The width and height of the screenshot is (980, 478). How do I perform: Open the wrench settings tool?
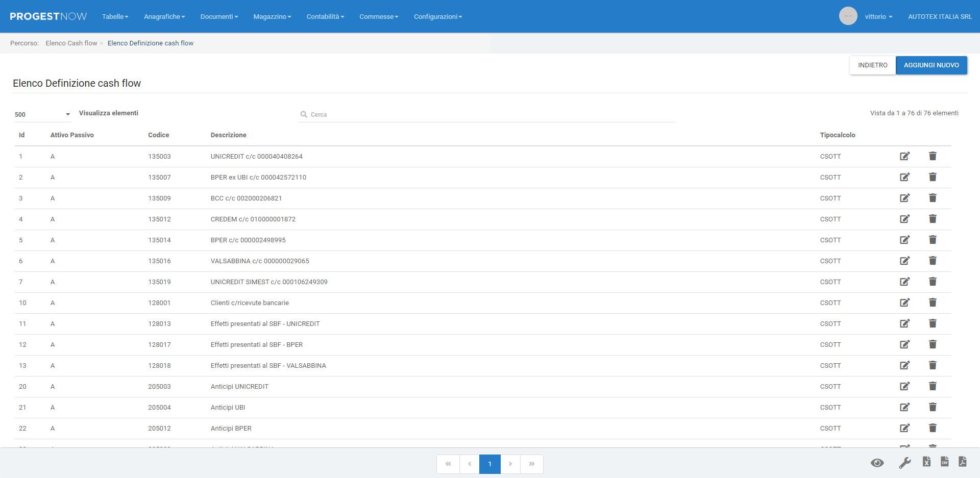pos(904,463)
